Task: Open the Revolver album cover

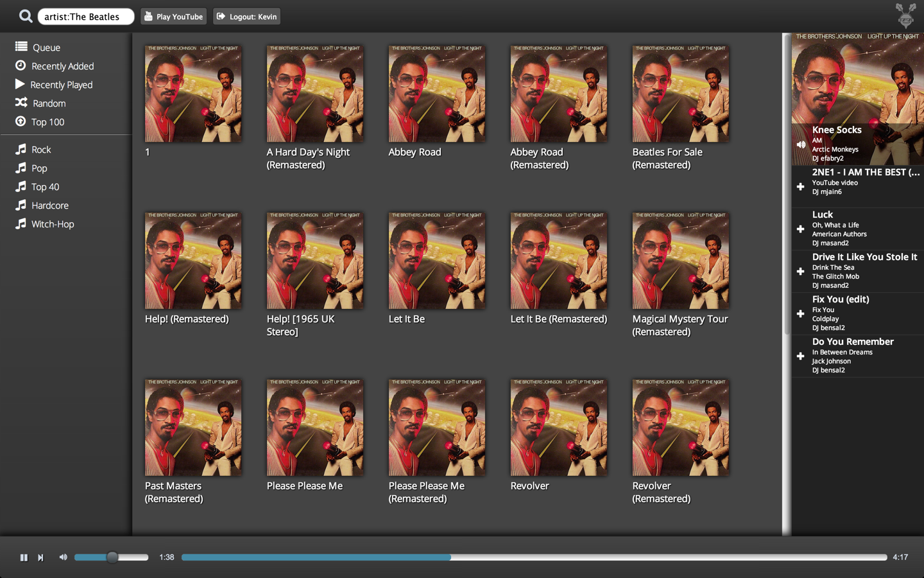Action: tap(559, 428)
